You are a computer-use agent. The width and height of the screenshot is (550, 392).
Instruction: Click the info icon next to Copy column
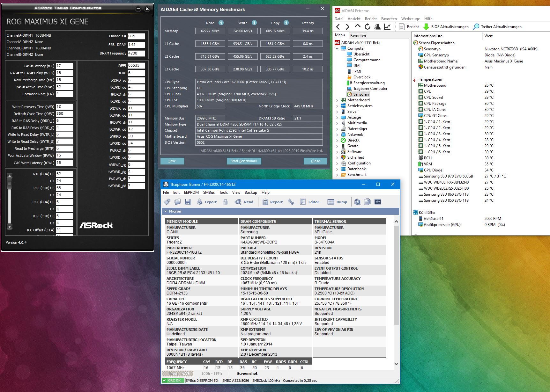point(286,23)
